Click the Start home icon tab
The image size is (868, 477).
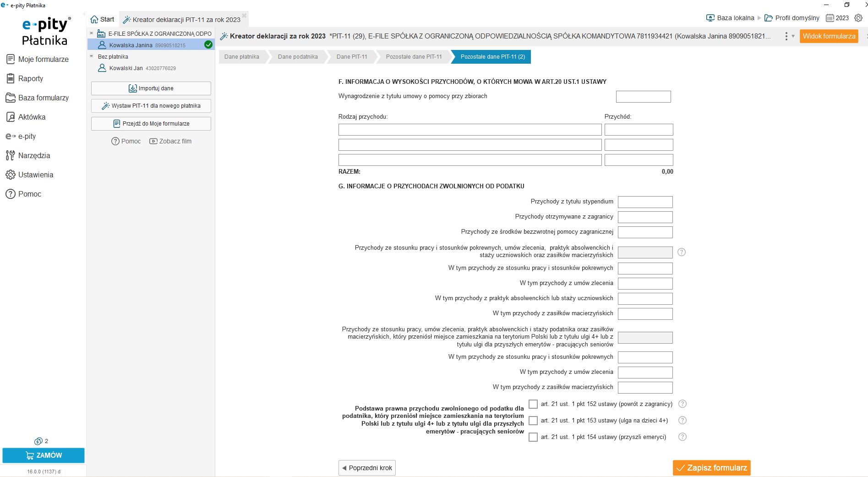(x=102, y=19)
